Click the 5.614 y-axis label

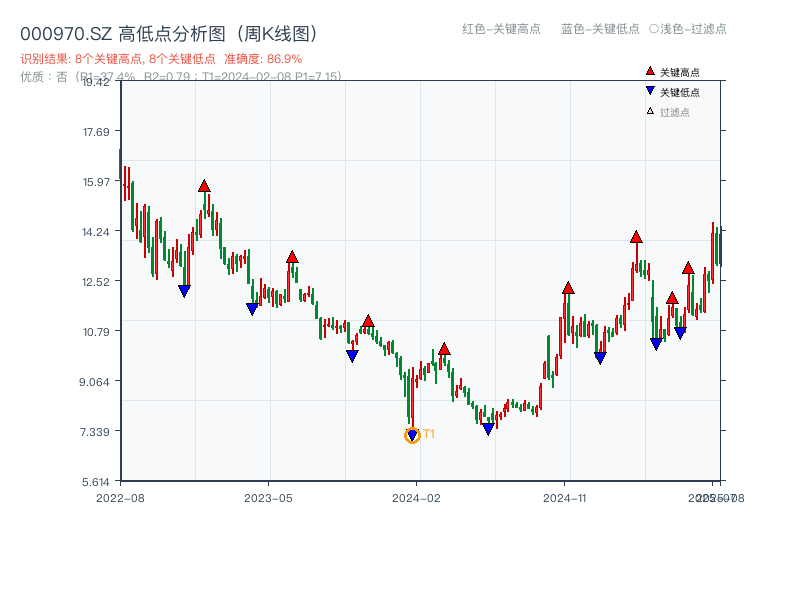pyautogui.click(x=96, y=482)
